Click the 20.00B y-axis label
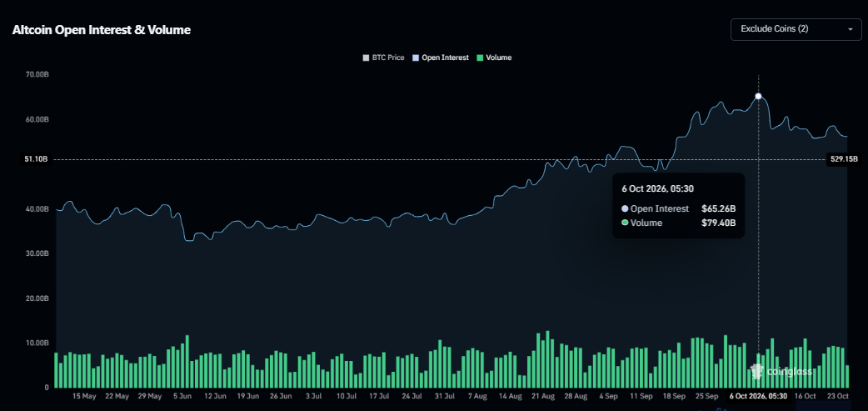 (x=38, y=298)
